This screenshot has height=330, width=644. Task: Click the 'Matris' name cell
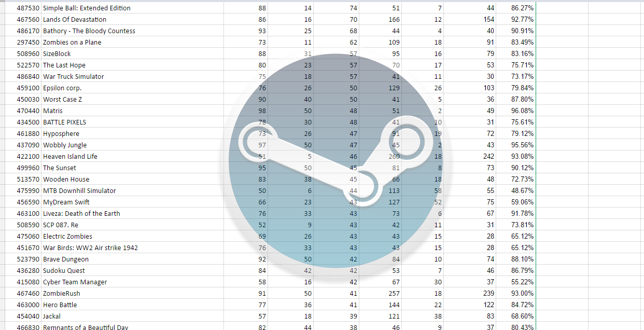tap(133, 111)
